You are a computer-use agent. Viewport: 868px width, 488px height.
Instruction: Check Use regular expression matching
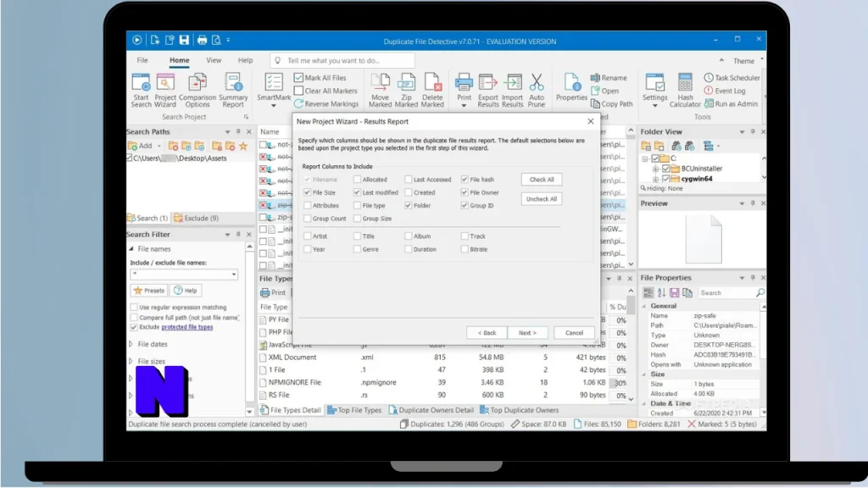coord(134,307)
